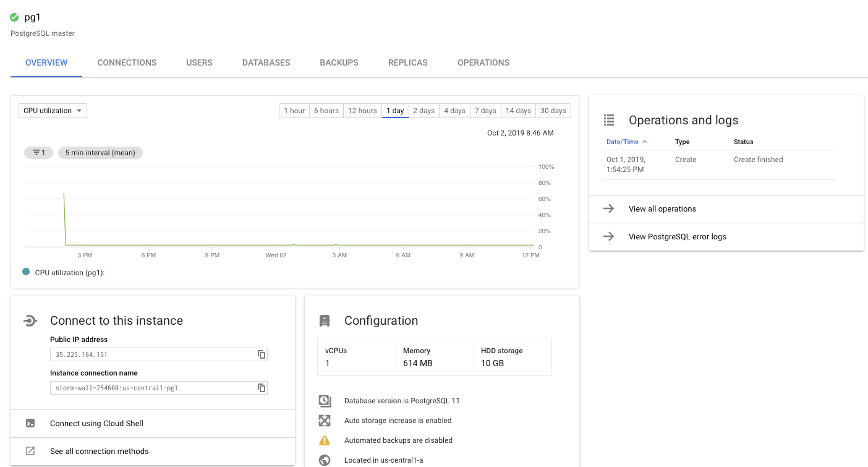Open the BACKUPS tab
Screen dimensions: 868x467
339,62
